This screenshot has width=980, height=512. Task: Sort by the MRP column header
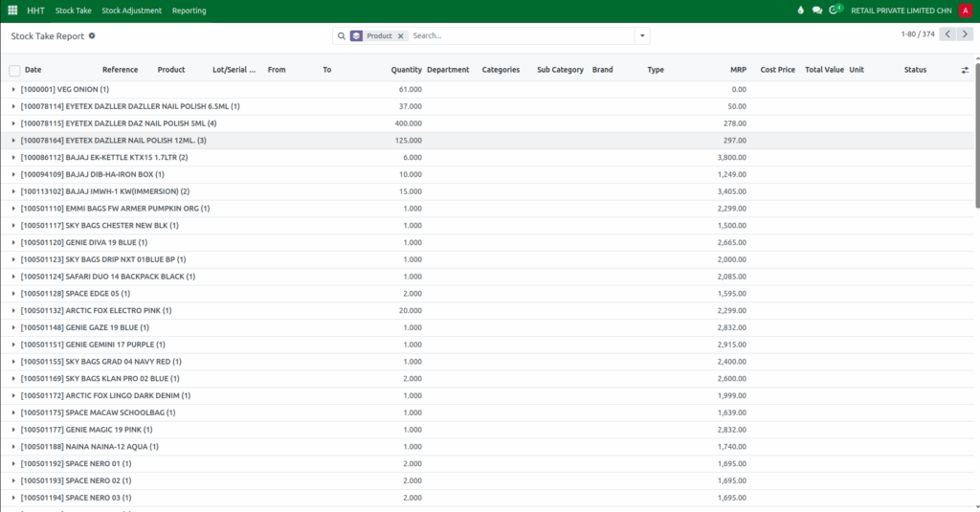pos(738,70)
